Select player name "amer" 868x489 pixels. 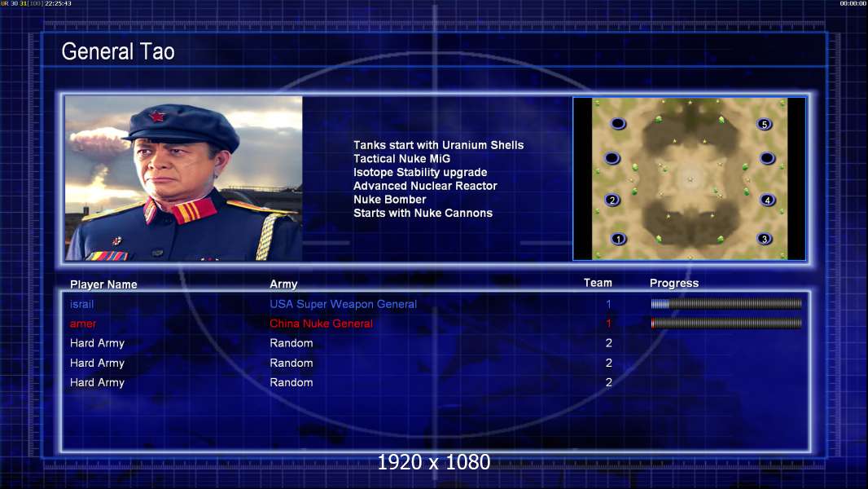pyautogui.click(x=83, y=324)
